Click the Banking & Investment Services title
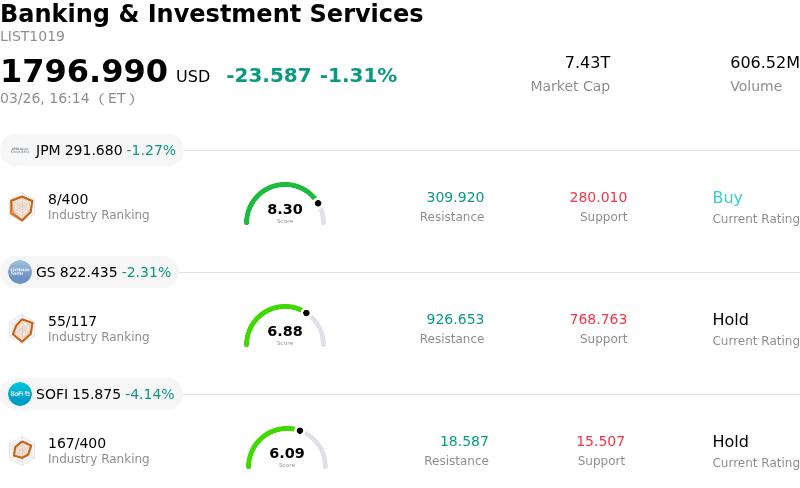800x488 pixels. (x=212, y=14)
